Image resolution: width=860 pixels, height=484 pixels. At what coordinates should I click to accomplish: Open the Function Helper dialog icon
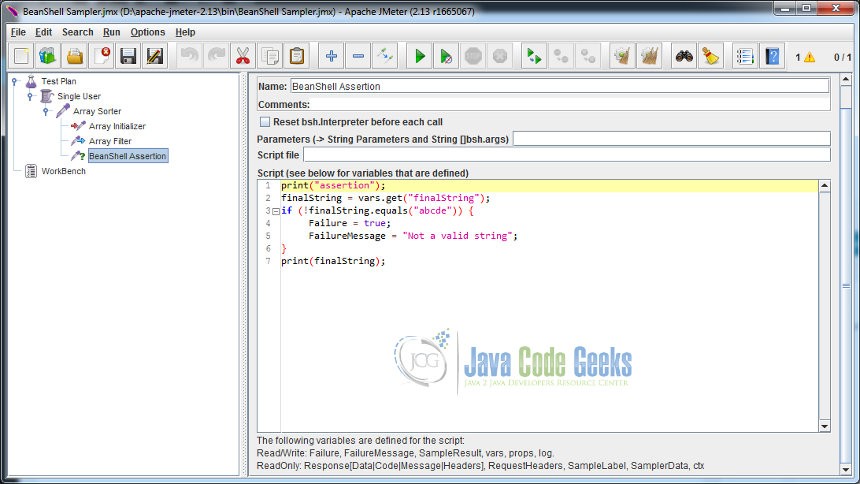745,56
